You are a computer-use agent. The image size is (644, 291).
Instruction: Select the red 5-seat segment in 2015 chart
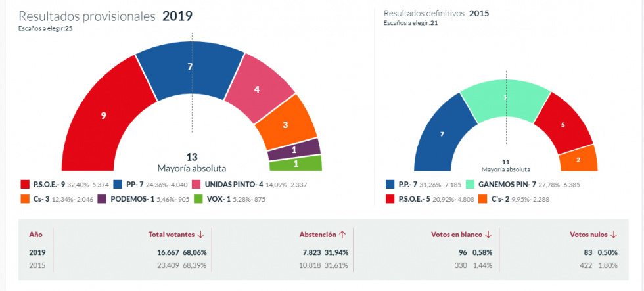pyautogui.click(x=561, y=123)
